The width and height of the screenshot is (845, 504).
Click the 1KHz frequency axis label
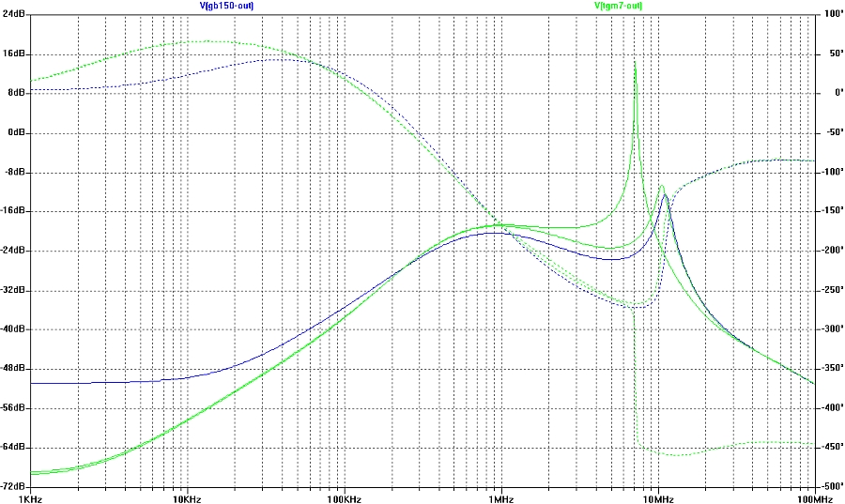click(x=31, y=499)
